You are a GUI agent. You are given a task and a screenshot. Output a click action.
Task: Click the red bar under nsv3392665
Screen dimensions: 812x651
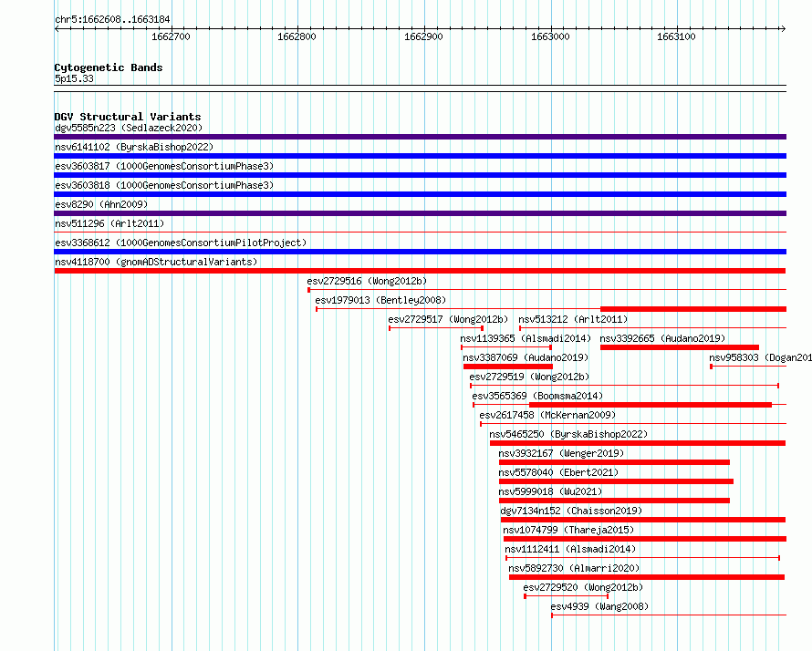tap(680, 347)
